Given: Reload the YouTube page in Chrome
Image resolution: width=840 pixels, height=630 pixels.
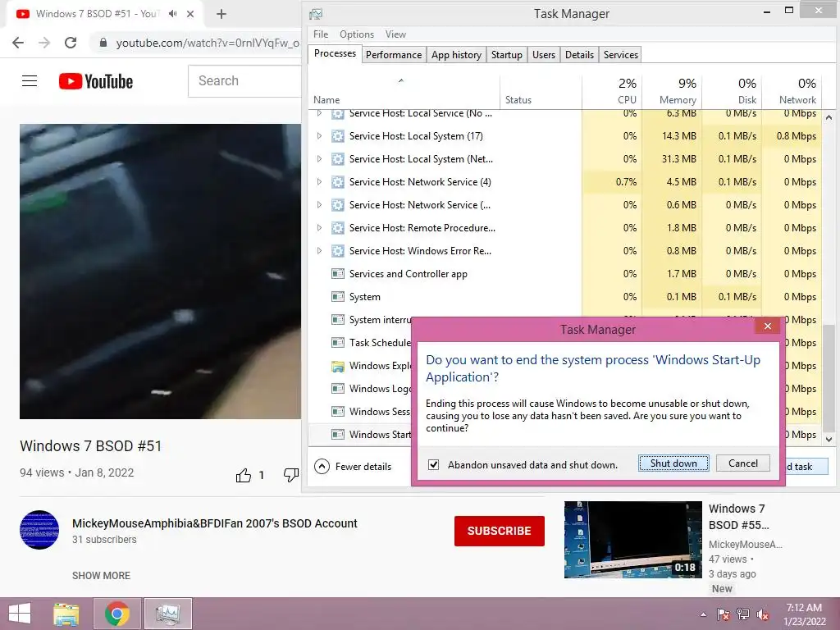Looking at the screenshot, I should [x=71, y=43].
